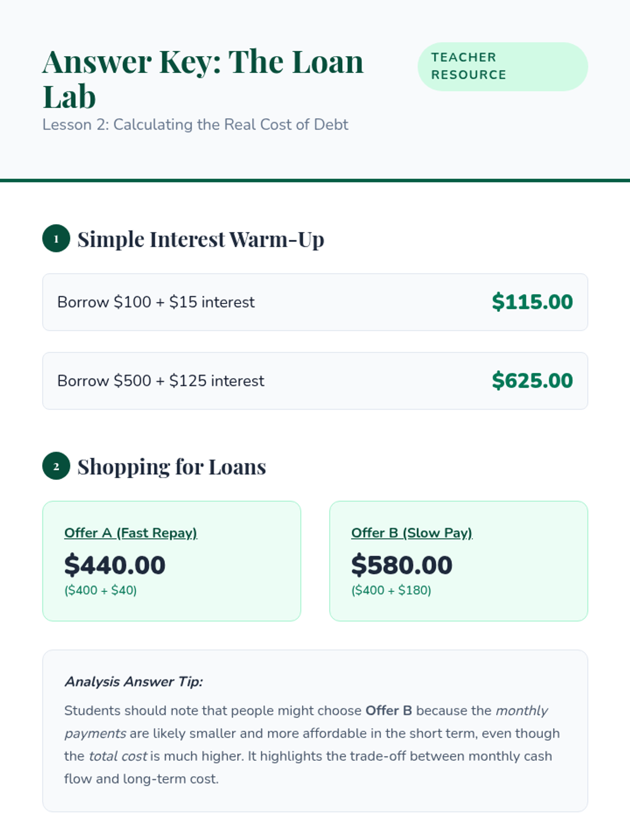Click the ($400 + $180) breakdown text

coord(391,591)
